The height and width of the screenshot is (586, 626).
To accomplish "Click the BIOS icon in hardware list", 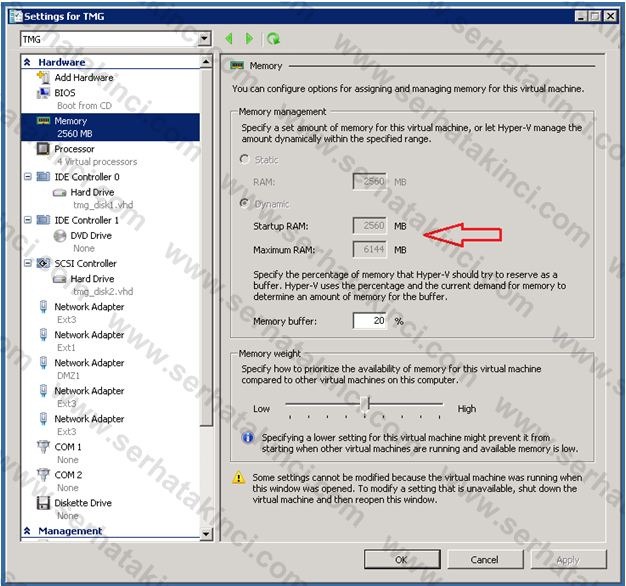I will tap(43, 93).
